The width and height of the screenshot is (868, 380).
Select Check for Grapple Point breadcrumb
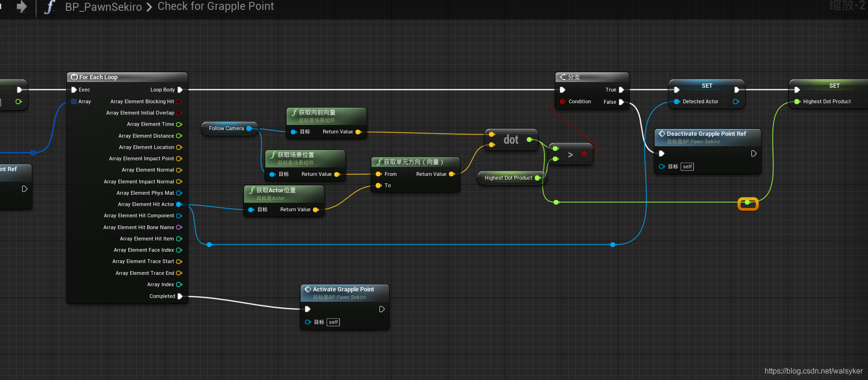216,6
